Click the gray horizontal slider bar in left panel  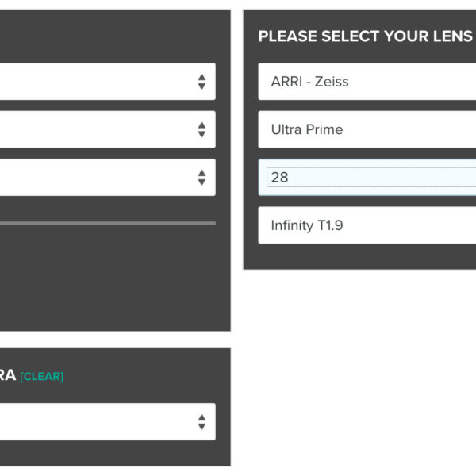(108, 223)
